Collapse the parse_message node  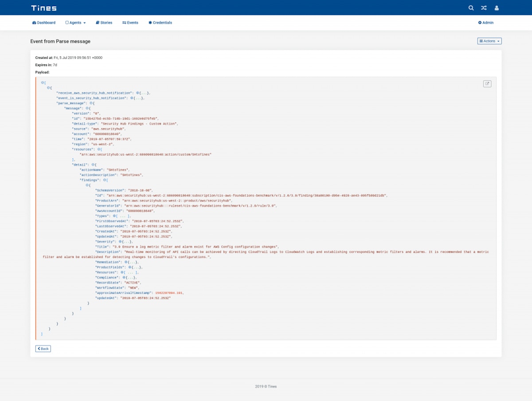91,103
